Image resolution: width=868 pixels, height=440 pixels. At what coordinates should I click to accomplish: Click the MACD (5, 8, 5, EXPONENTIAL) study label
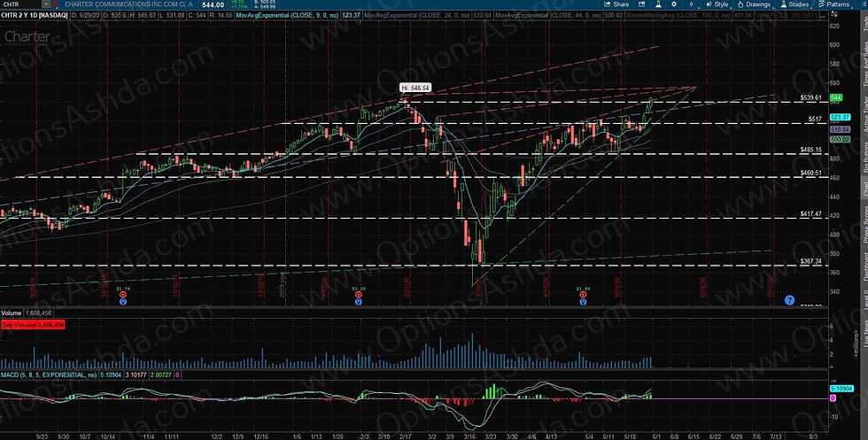[x=49, y=375]
